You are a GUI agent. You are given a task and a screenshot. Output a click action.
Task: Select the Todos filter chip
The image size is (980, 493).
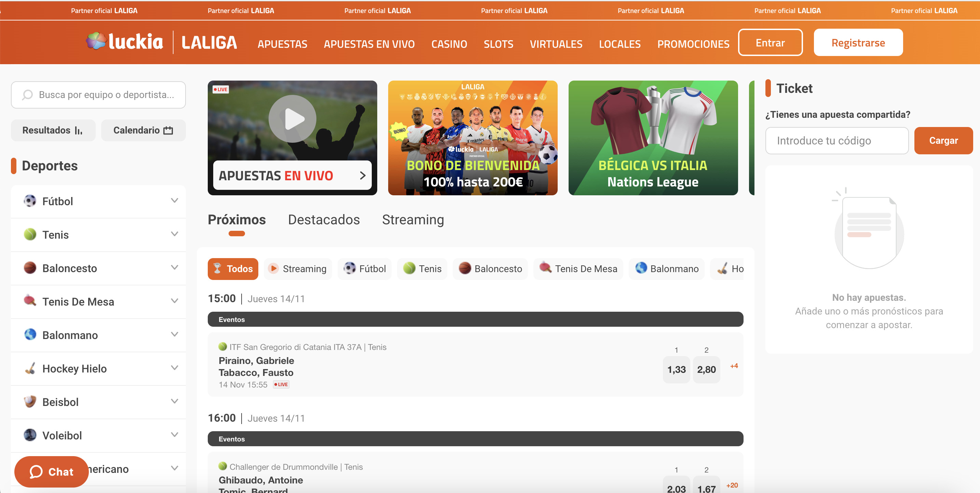tap(233, 269)
